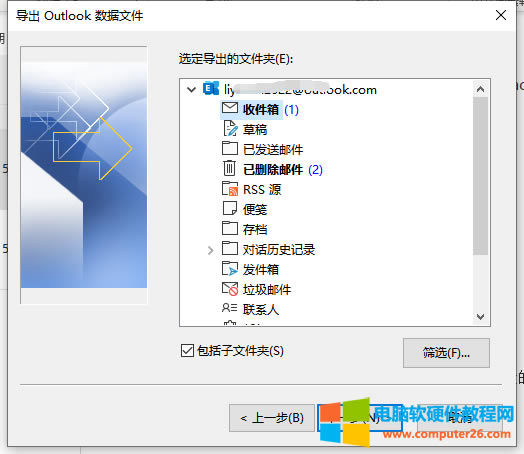This screenshot has height=454, width=524.
Task: Select the 收件箱 envelope icon
Action: click(230, 108)
